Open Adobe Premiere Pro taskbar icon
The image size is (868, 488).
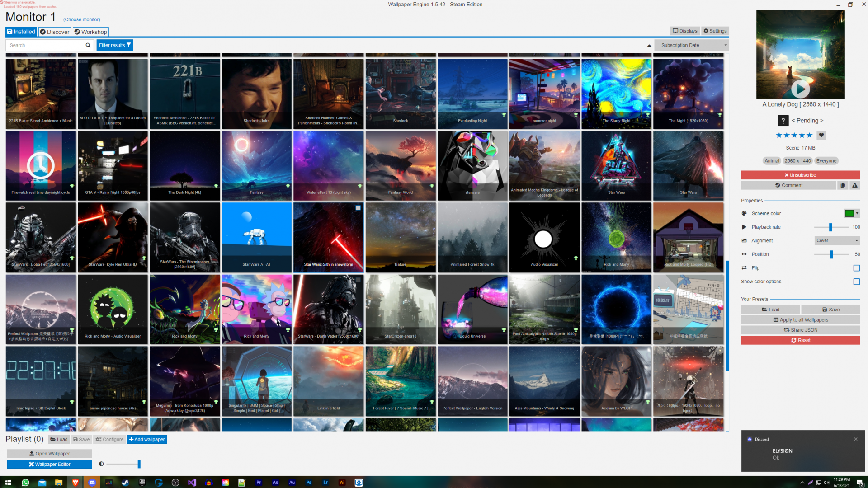pos(259,483)
